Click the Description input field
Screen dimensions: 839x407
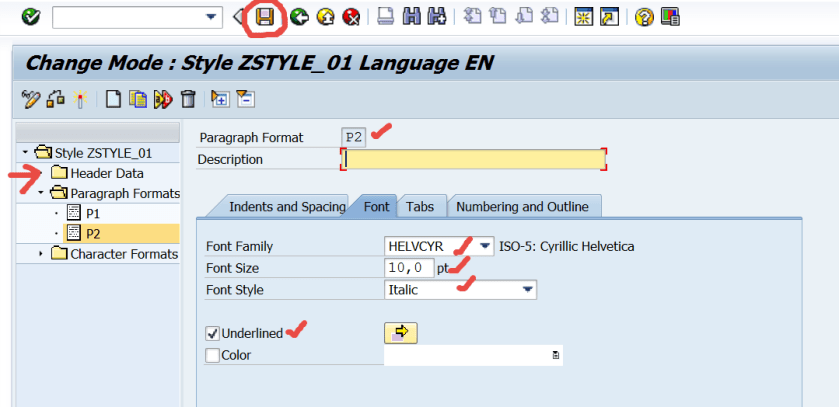(474, 159)
